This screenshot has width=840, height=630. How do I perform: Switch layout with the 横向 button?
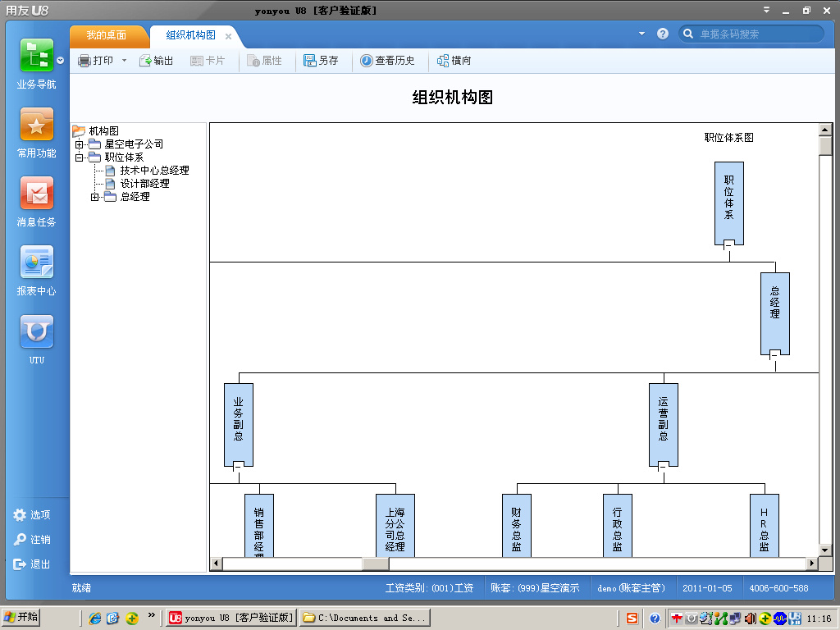454,61
